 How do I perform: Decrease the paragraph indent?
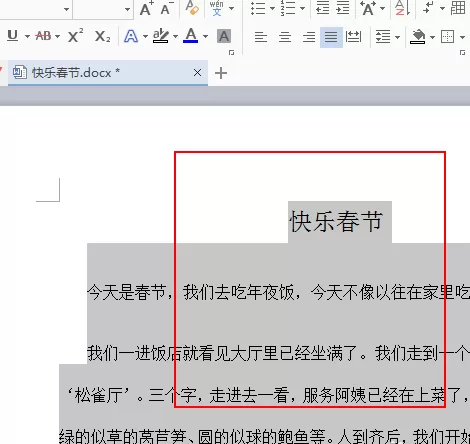(322, 8)
